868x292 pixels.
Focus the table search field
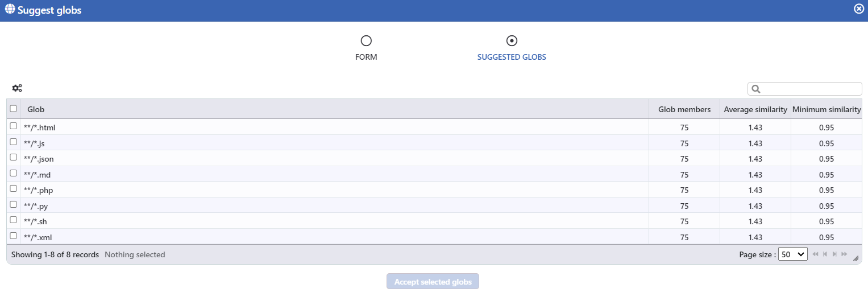tap(805, 89)
